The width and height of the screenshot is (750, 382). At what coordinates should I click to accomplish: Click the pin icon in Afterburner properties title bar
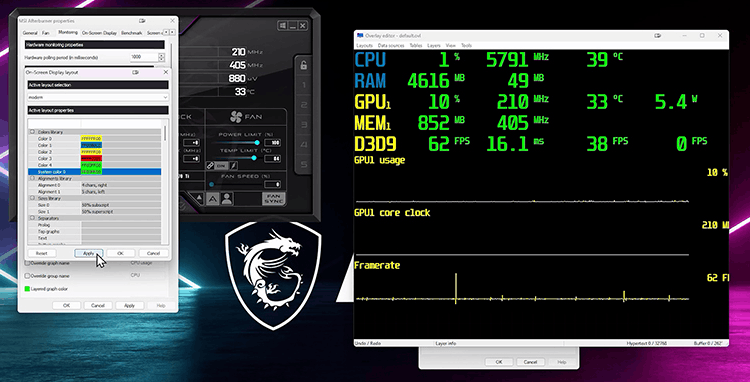(x=142, y=21)
